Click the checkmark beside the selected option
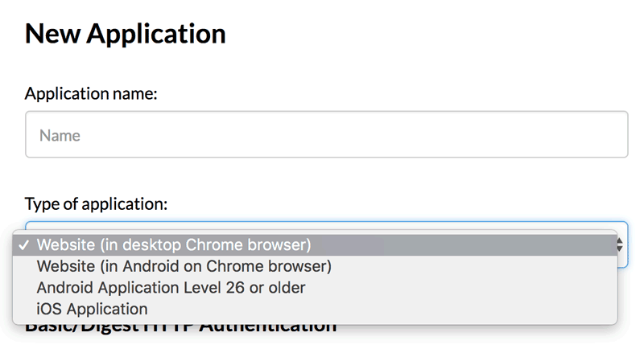 point(25,244)
